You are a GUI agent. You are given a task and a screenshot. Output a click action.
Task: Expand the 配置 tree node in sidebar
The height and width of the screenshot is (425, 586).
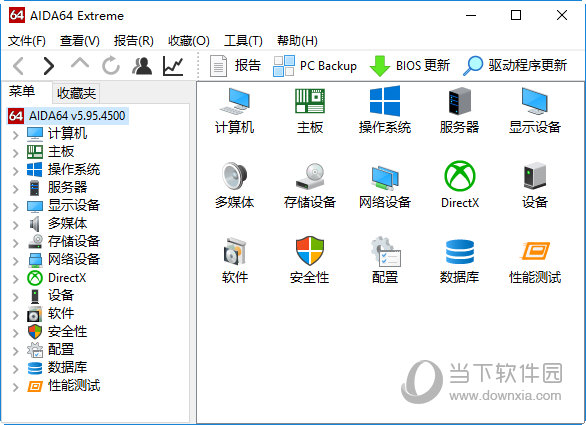(16, 350)
